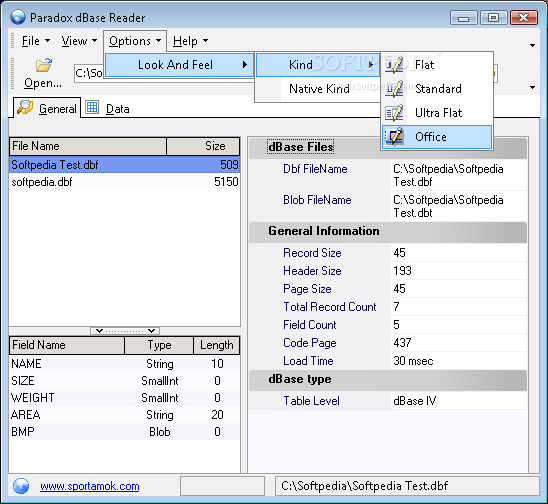Click the globe icon in the status bar
548x504 pixels.
21,486
